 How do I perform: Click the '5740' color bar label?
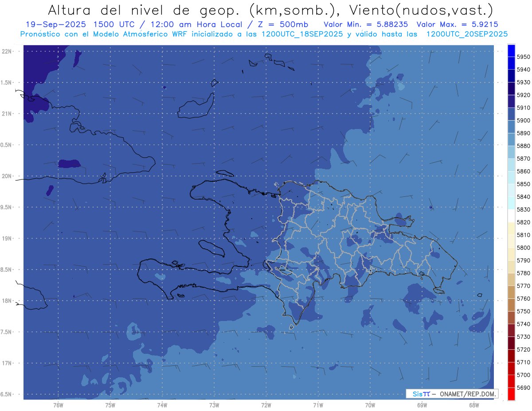[524, 324]
